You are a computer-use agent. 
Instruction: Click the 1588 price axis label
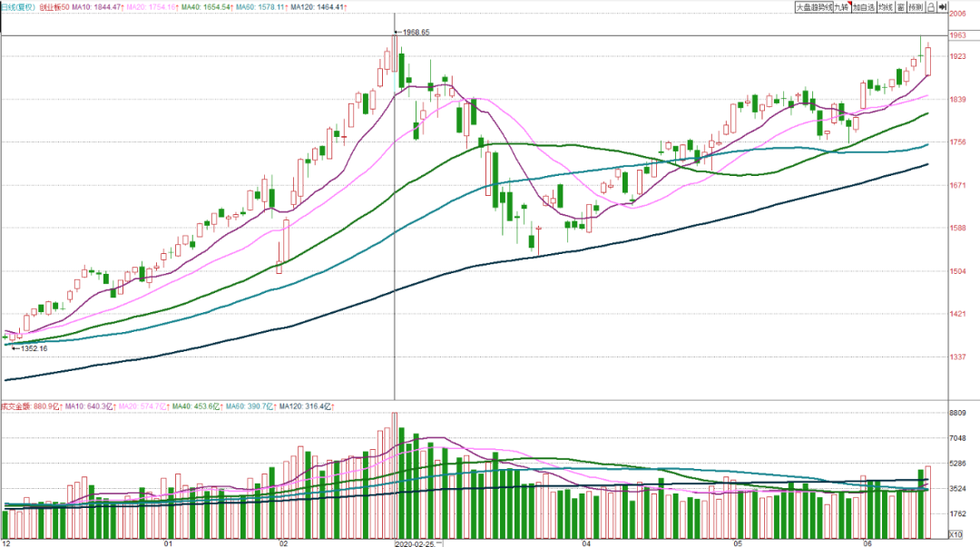pyautogui.click(x=957, y=229)
